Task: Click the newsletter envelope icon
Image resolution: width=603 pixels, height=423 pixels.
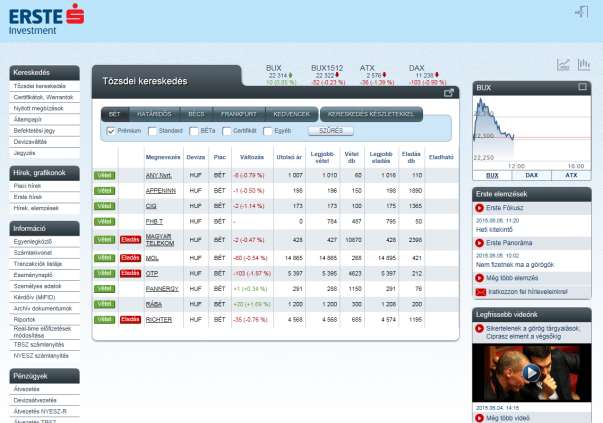Action: point(481,292)
